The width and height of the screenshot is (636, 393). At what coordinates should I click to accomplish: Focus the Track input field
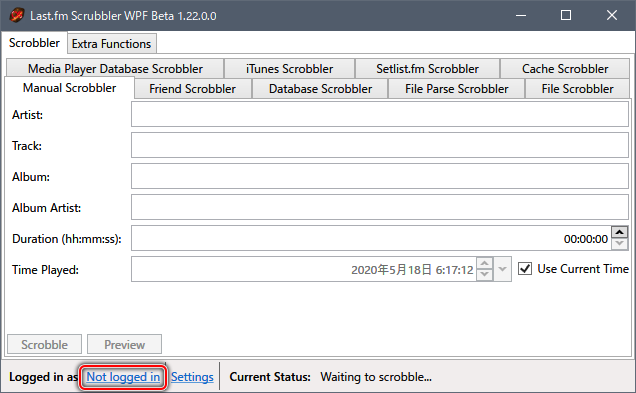[x=380, y=145]
